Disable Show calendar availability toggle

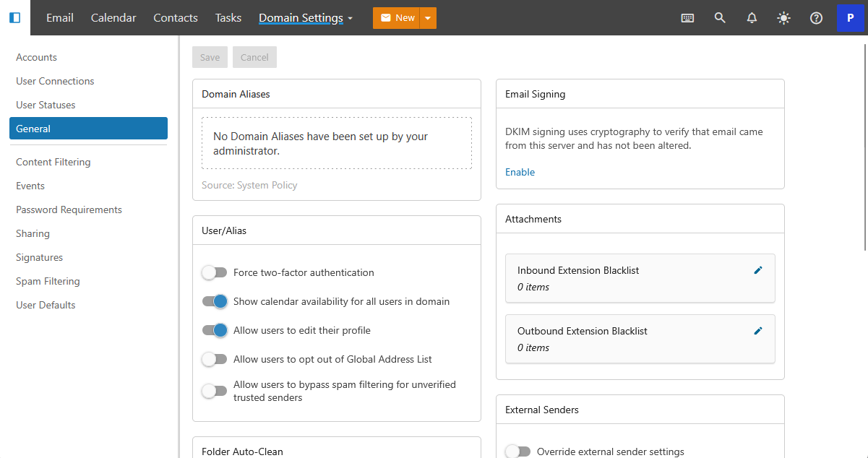click(214, 301)
